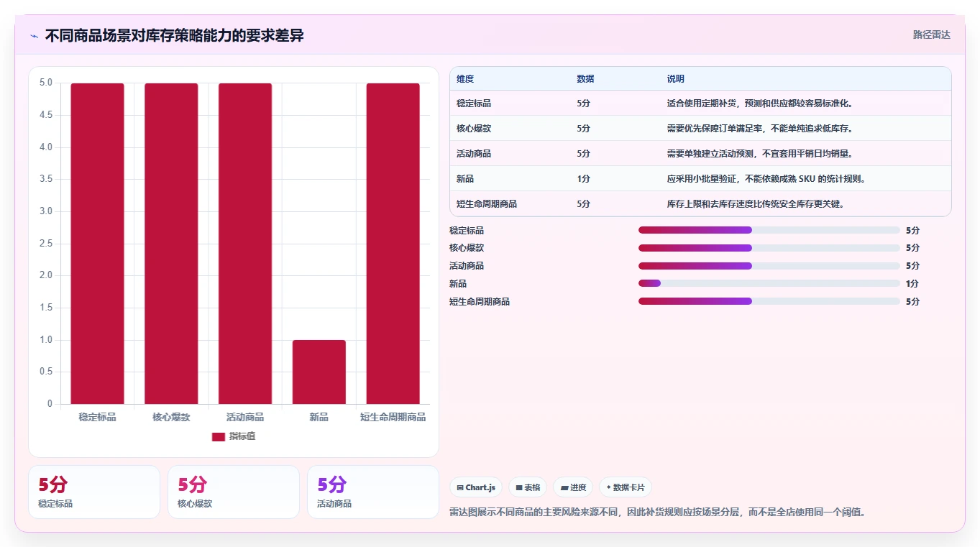Select the 数据卡片 tag chip

click(x=626, y=487)
